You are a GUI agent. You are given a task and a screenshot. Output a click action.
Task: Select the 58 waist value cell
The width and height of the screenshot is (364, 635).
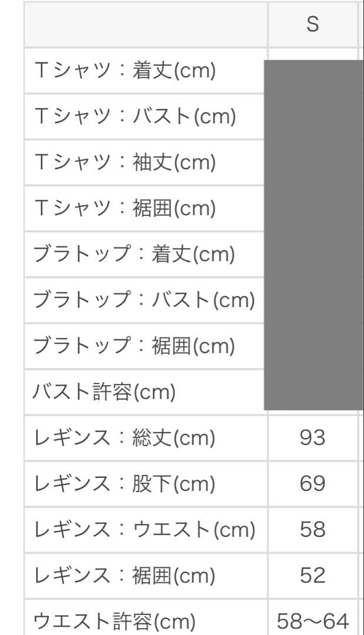tap(313, 530)
